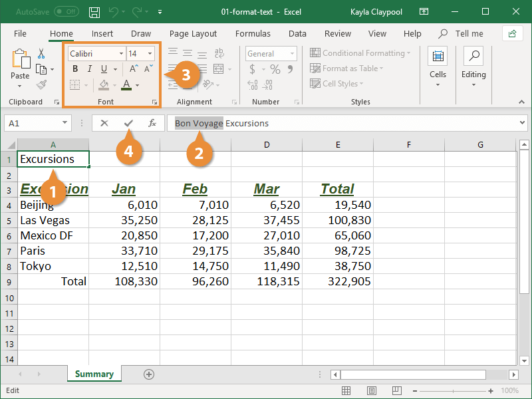
Task: Toggle Bold formatting
Action: 75,69
